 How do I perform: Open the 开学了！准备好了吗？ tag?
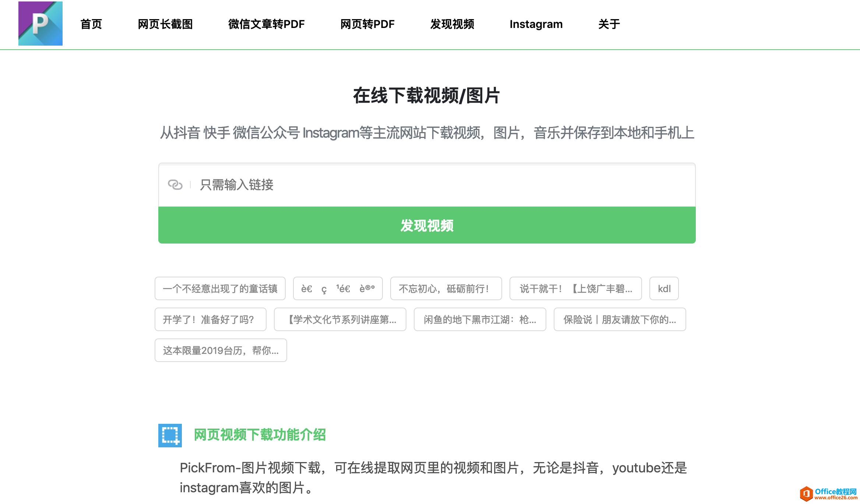point(210,319)
